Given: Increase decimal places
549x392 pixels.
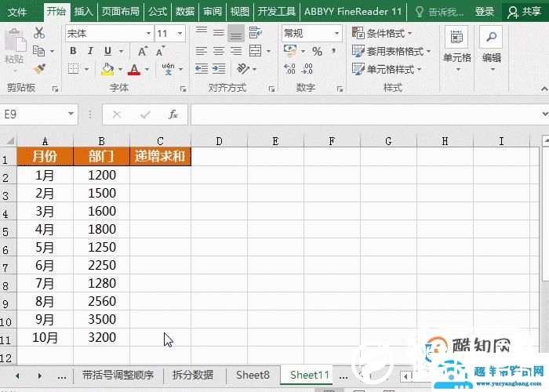Looking at the screenshot, I should click(x=290, y=69).
